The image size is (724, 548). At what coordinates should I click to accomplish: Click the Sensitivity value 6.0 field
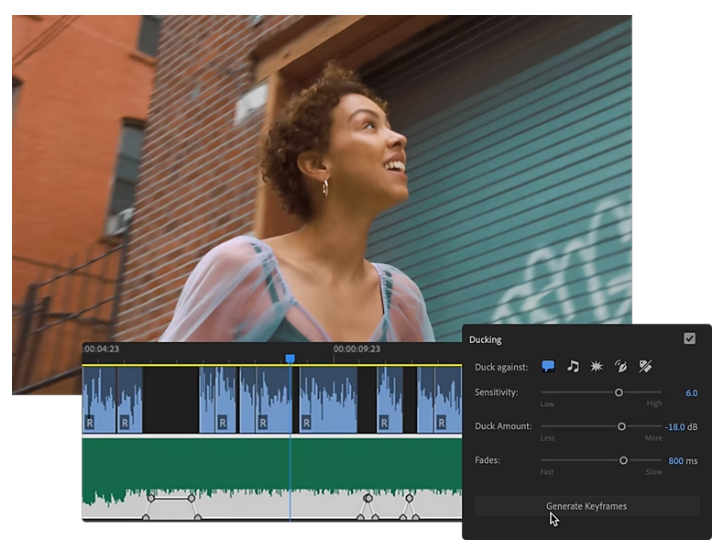[691, 393]
